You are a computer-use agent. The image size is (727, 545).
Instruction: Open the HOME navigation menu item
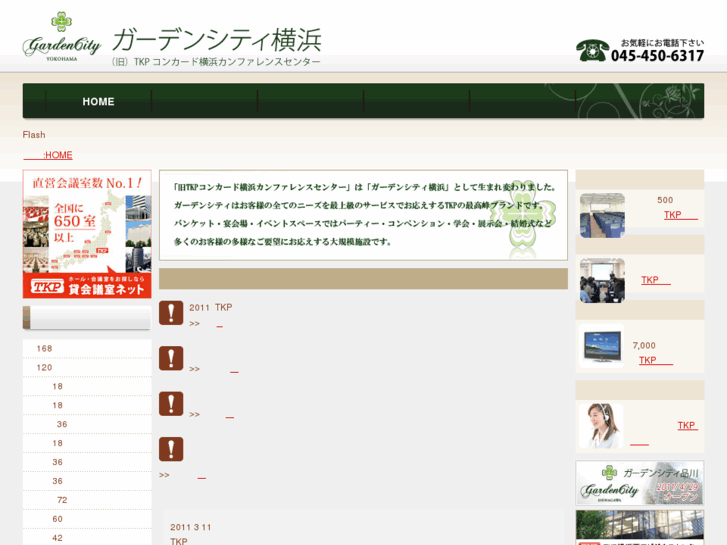pos(98,101)
